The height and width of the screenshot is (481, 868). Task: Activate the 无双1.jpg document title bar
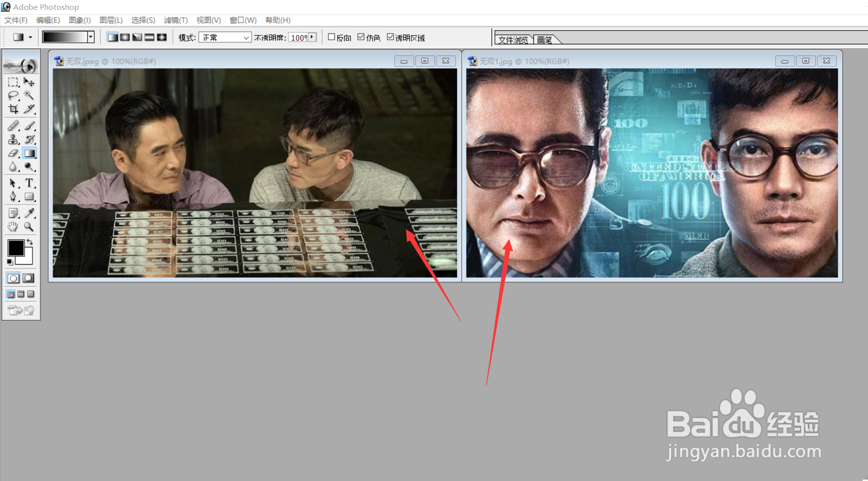point(652,61)
